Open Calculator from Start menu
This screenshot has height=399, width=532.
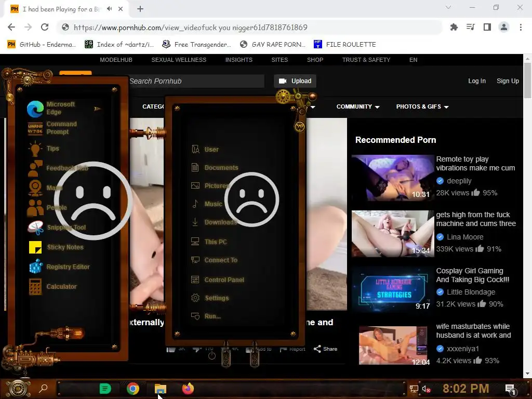[x=52, y=287]
